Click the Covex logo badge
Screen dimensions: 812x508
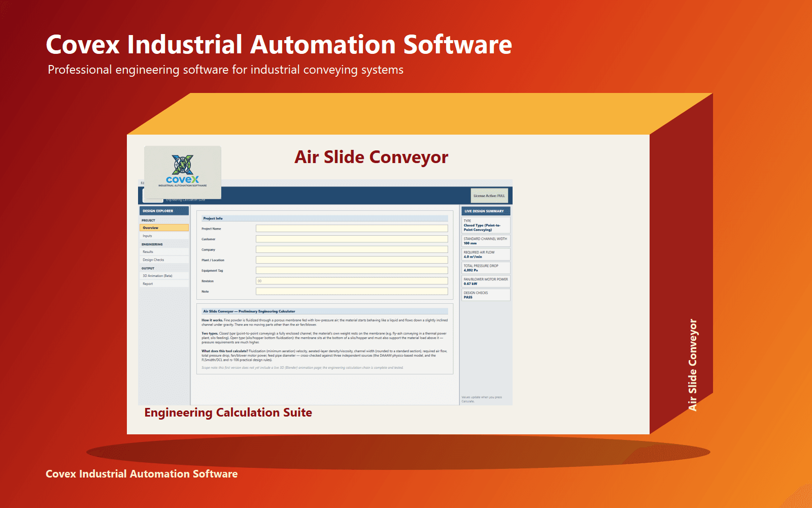pos(183,173)
